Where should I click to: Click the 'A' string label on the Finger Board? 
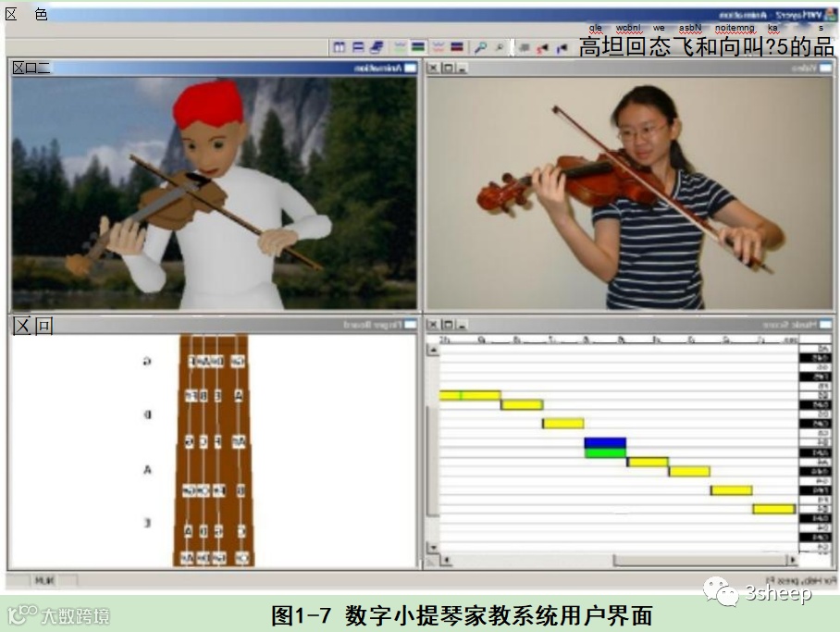(x=147, y=470)
